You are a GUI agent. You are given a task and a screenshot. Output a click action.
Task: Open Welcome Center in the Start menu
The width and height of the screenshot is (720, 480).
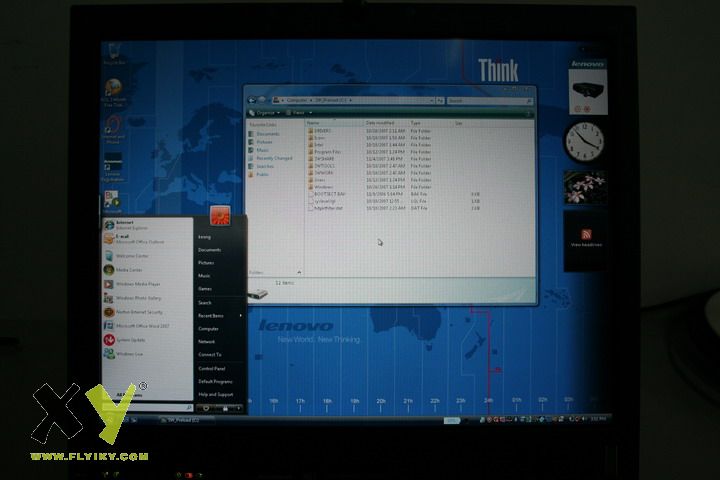147,256
